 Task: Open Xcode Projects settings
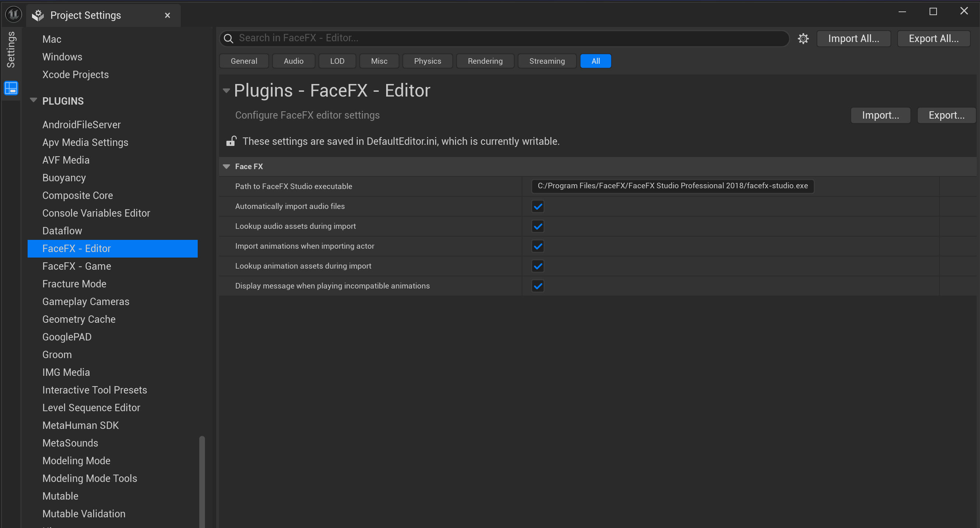[x=75, y=75]
